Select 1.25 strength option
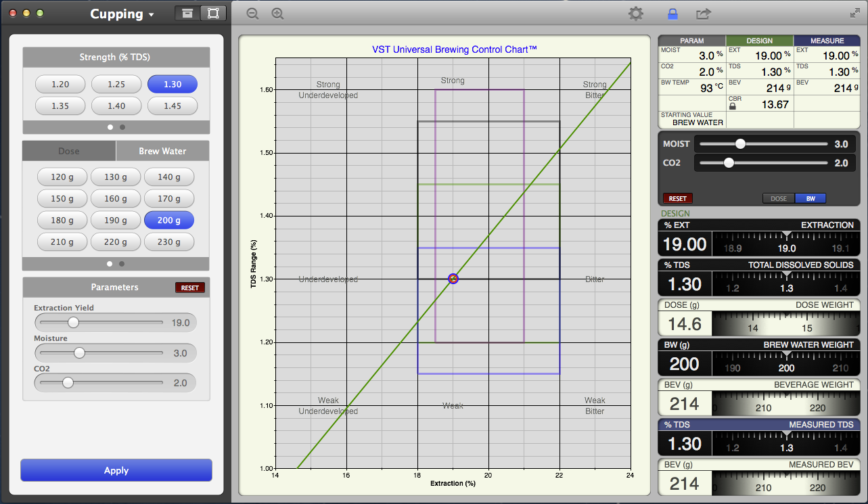The width and height of the screenshot is (868, 504). point(116,85)
